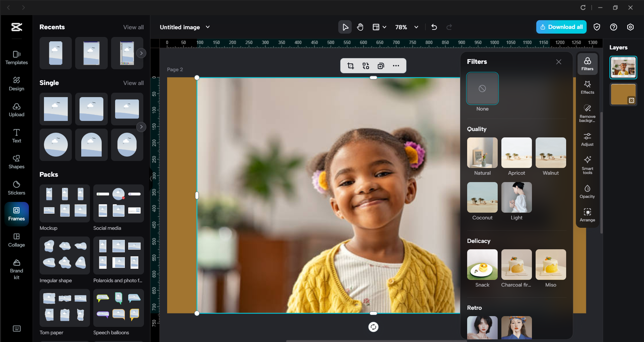Switch to the Filters tab
This screenshot has width=644, height=342.
[x=587, y=64]
